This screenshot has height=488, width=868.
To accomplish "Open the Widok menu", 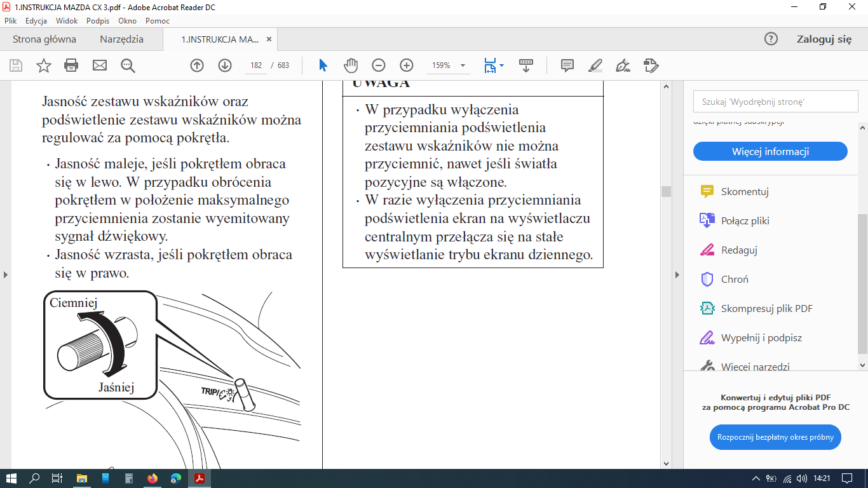I will pos(67,20).
